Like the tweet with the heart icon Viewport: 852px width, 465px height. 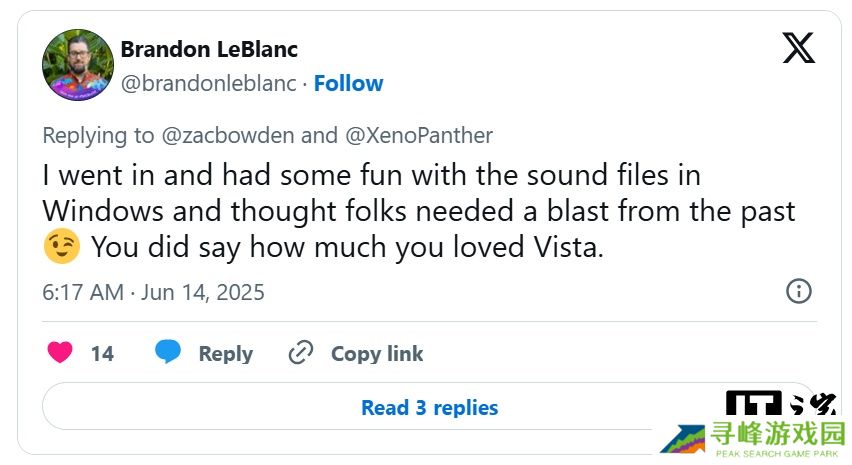[x=60, y=353]
